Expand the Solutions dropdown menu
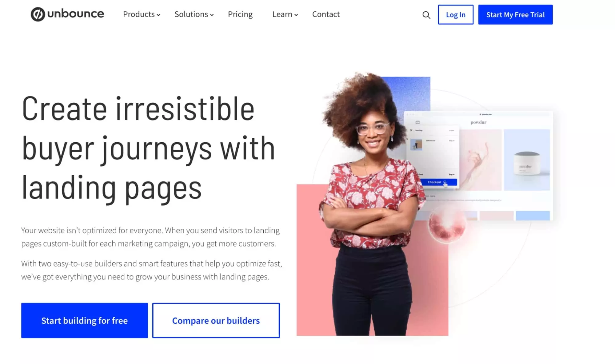 (194, 14)
